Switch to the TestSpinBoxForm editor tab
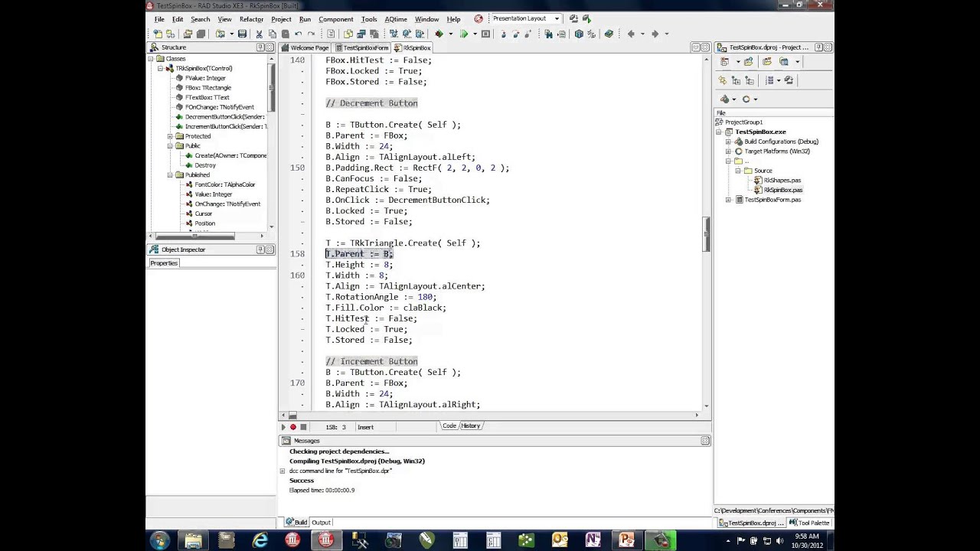The width and height of the screenshot is (980, 551). click(x=361, y=47)
